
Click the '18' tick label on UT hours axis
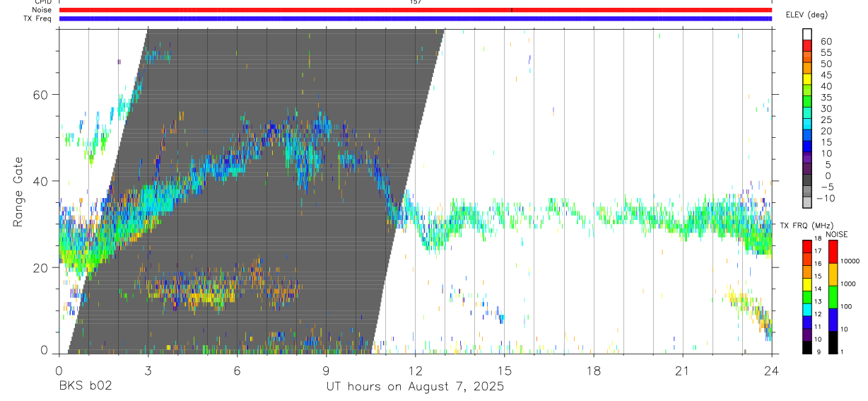[593, 371]
